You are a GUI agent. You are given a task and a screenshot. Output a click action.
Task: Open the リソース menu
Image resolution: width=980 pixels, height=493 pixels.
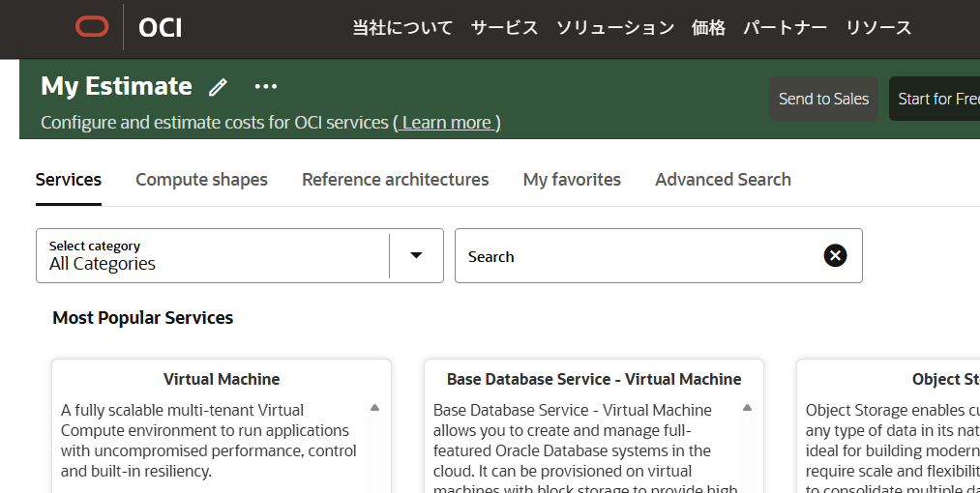click(x=878, y=27)
